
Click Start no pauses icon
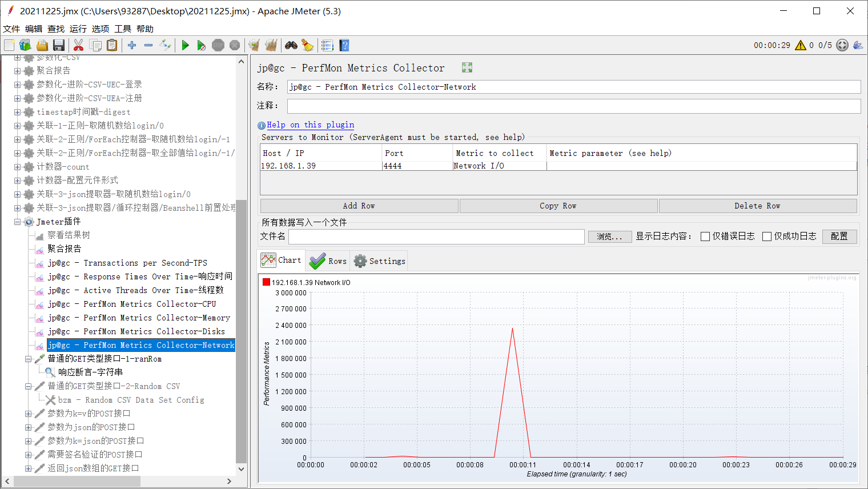pyautogui.click(x=201, y=45)
